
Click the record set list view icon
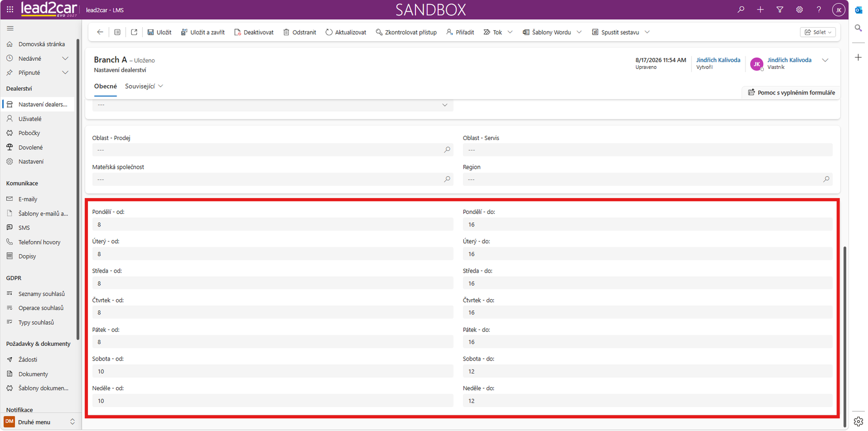[117, 32]
